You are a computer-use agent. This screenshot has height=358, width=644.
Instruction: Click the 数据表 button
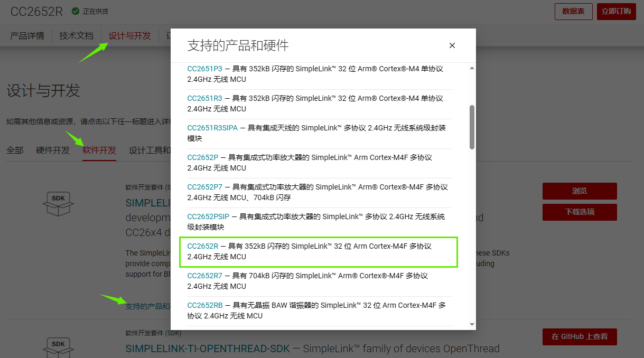[x=573, y=11]
